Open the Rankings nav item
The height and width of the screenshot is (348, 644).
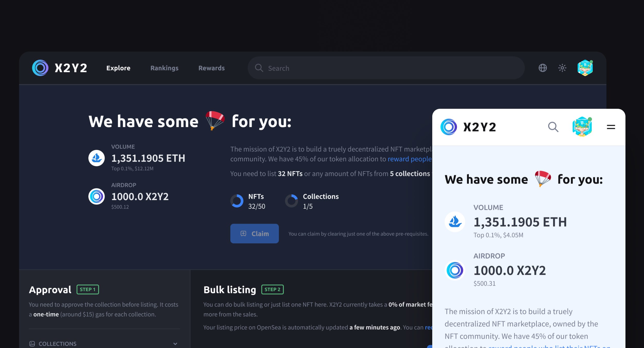point(164,68)
